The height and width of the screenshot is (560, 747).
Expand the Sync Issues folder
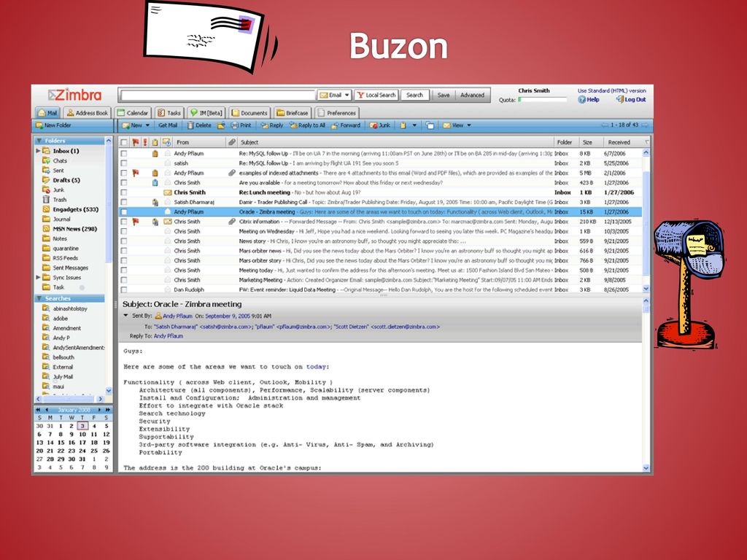point(38,277)
